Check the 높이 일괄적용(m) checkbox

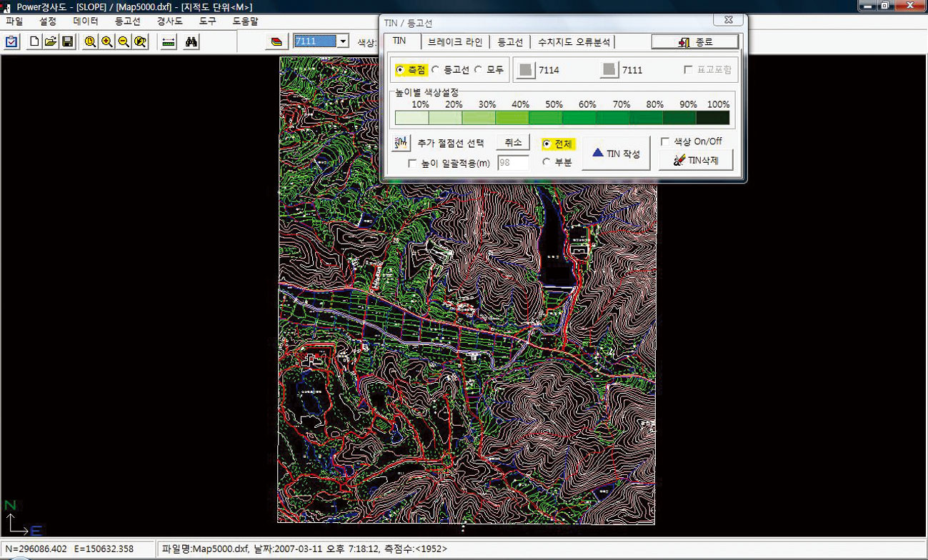click(x=412, y=164)
